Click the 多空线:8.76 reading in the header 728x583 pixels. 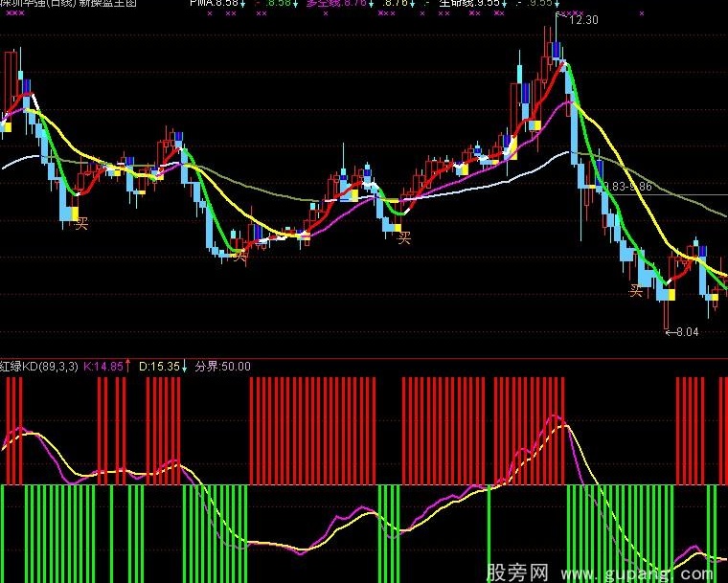336,3
